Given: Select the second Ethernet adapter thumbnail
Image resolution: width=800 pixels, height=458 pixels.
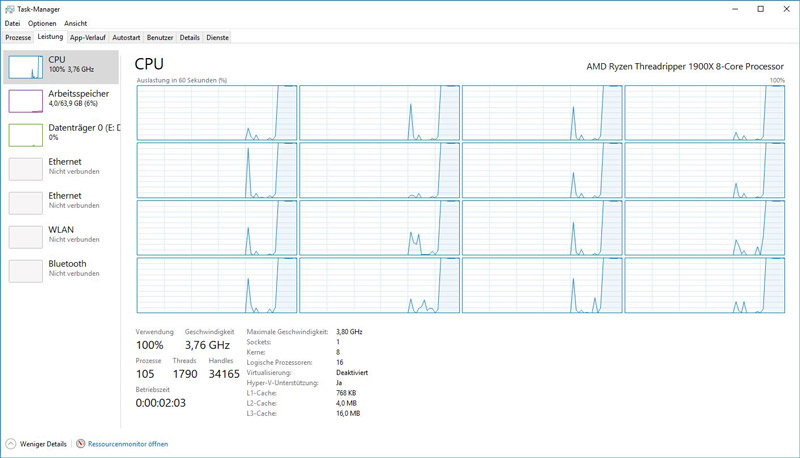Looking at the screenshot, I should tap(25, 203).
